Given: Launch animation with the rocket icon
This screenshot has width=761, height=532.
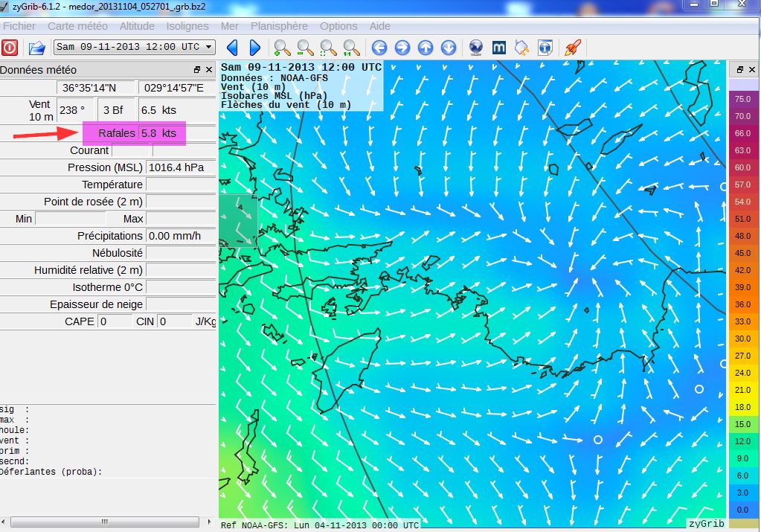Looking at the screenshot, I should (x=571, y=48).
